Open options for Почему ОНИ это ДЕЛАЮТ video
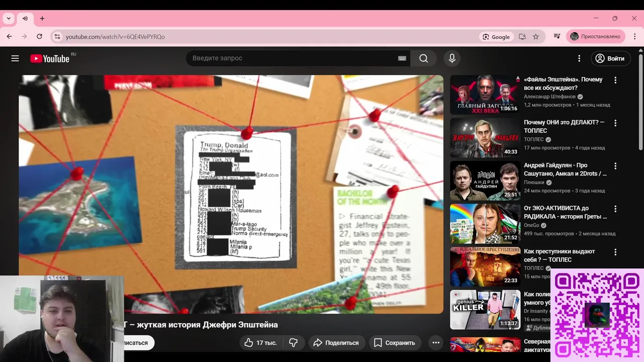 (615, 123)
